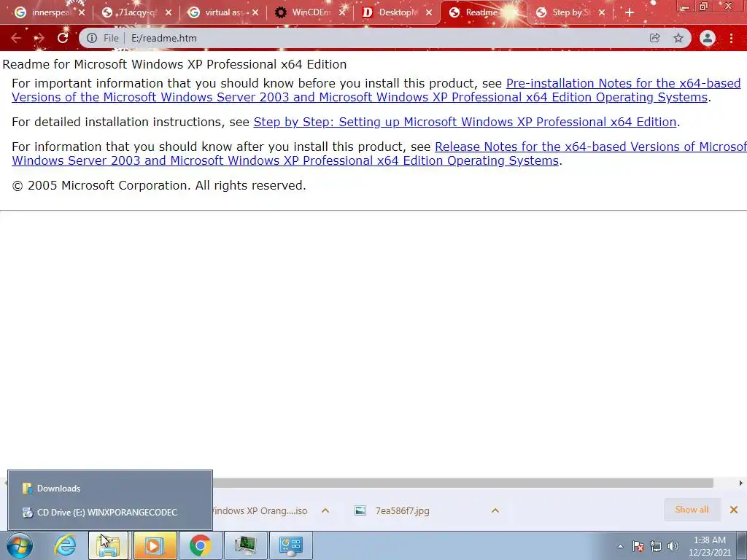Launch Internet Explorer from taskbar
This screenshot has height=560, width=747.
65,545
